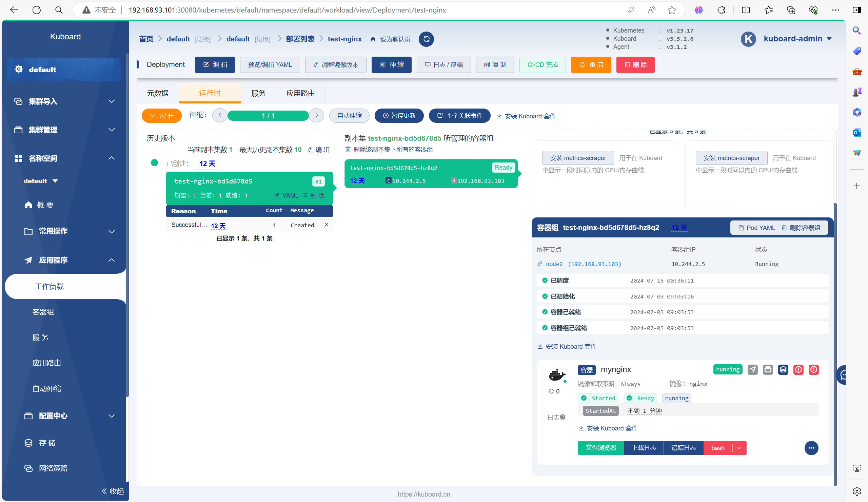Increase replicas with the right arrow stepper

pyautogui.click(x=317, y=115)
